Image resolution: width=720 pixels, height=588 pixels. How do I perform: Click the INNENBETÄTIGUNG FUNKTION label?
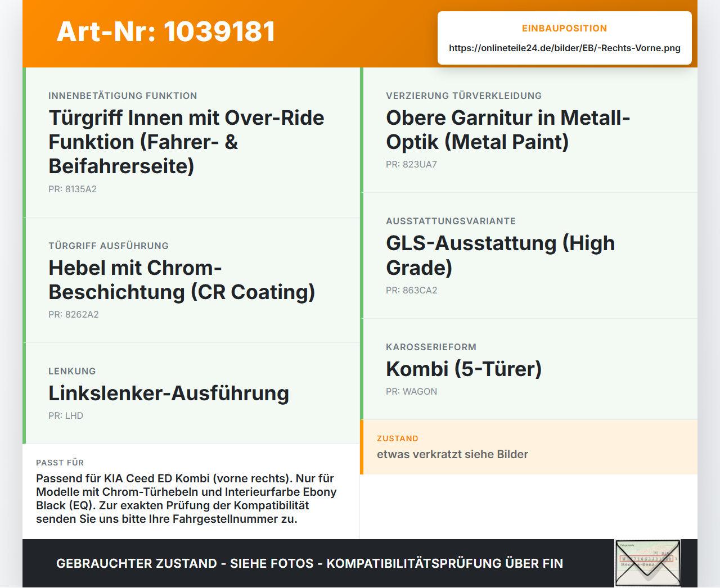coord(123,96)
